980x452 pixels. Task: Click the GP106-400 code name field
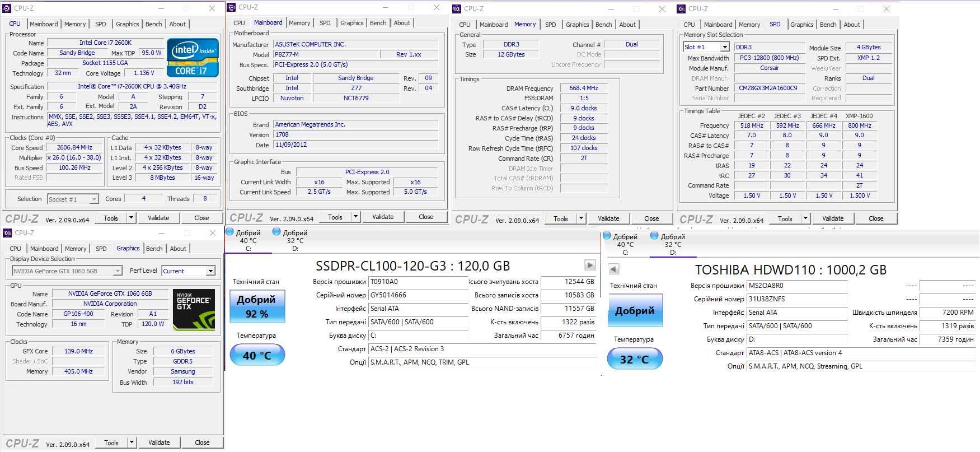pos(78,314)
